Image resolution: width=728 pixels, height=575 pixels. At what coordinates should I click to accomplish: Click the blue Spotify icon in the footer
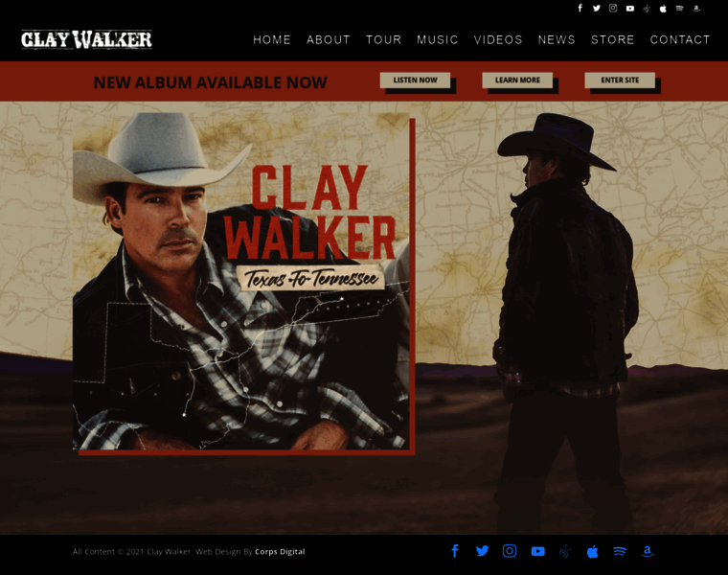pos(620,551)
